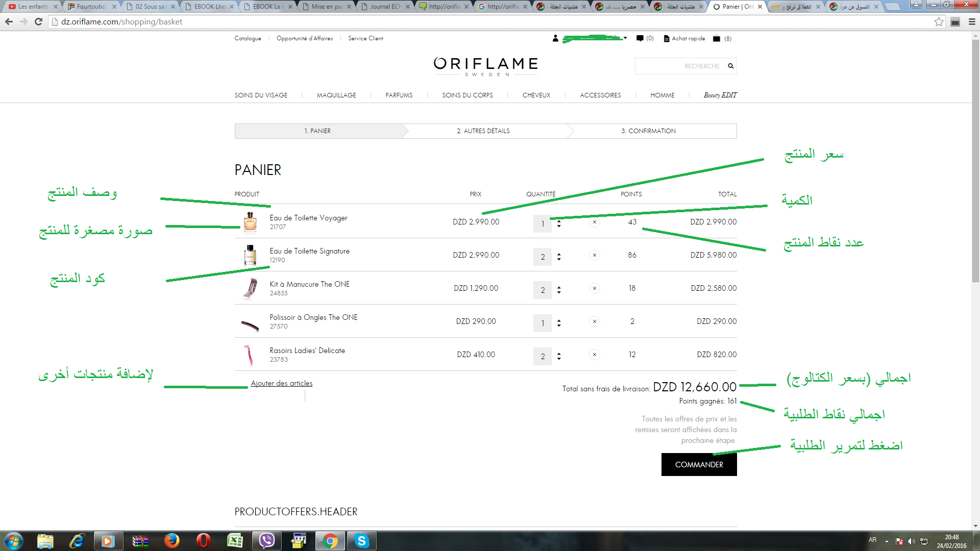Viewport: 980px width, 551px height.
Task: Switch to the Journal ECH browser tab
Action: click(385, 7)
